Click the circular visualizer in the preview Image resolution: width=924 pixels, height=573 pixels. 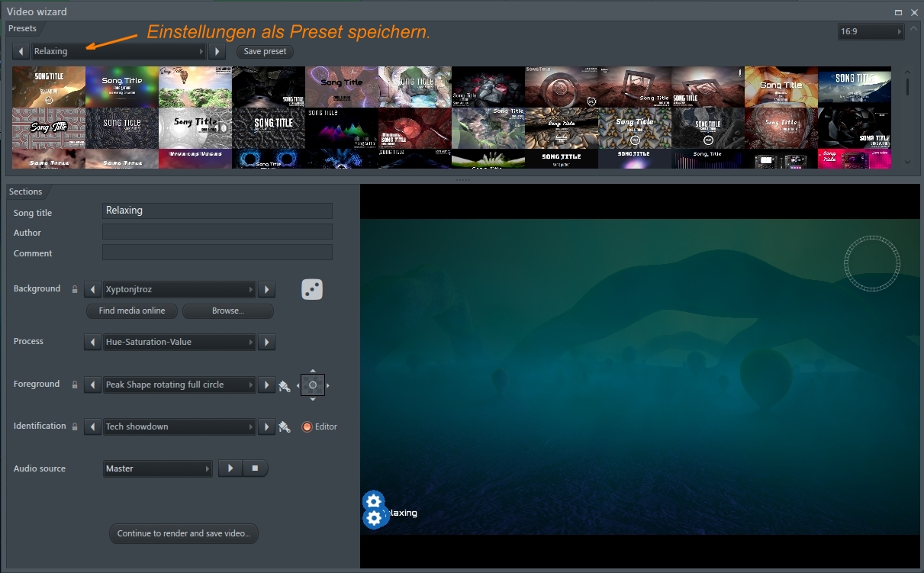tap(872, 263)
